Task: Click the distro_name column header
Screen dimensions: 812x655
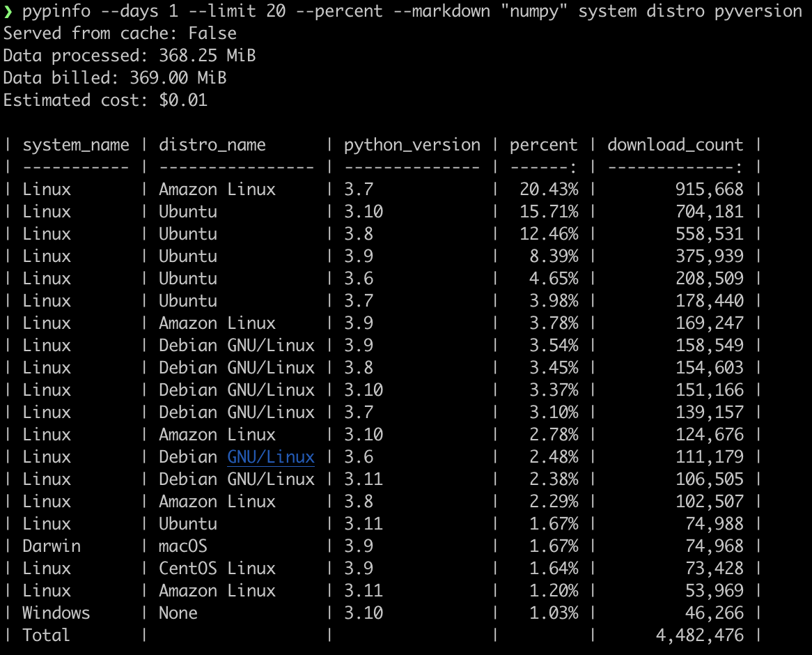Action: (x=212, y=144)
